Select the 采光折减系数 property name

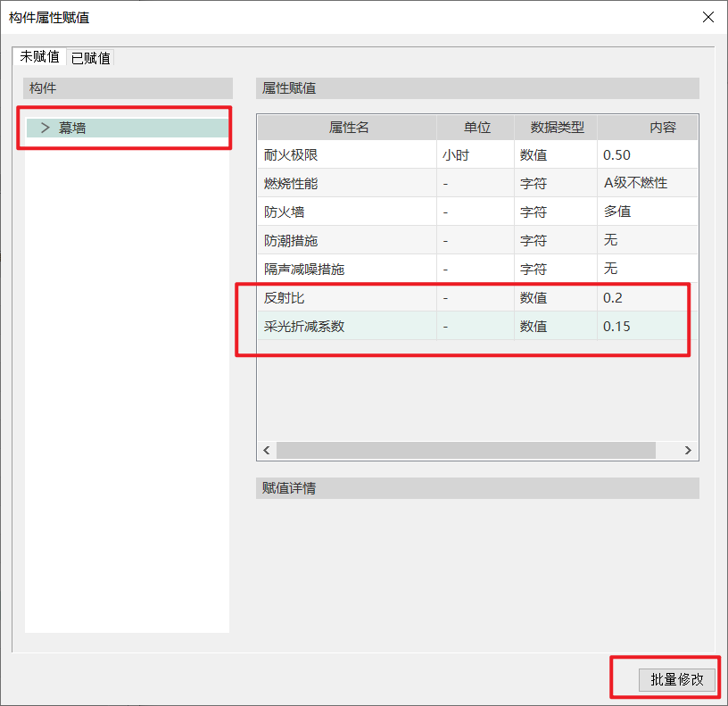pos(304,326)
